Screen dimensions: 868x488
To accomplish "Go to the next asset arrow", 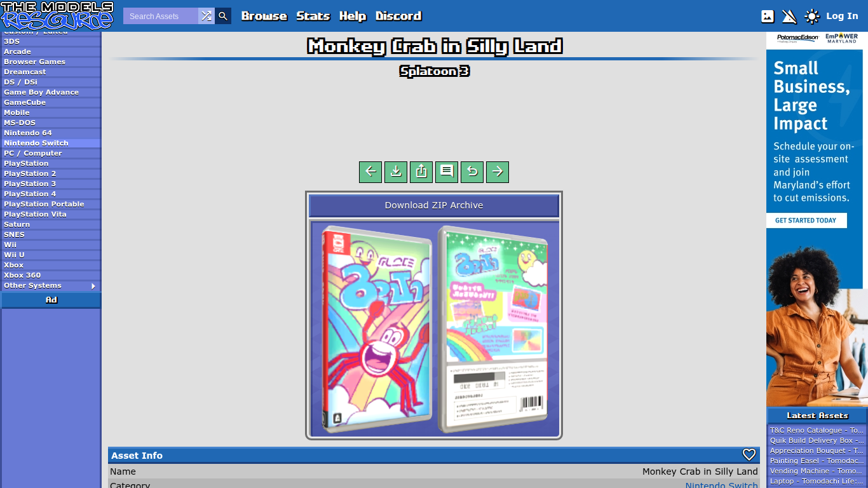I will (x=498, y=172).
